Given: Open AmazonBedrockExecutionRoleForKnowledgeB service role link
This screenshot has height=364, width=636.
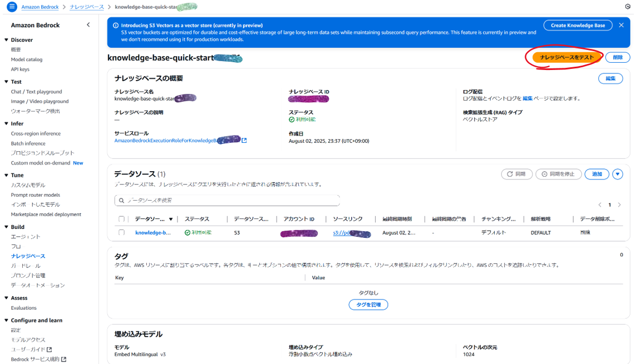Looking at the screenshot, I should (x=165, y=141).
